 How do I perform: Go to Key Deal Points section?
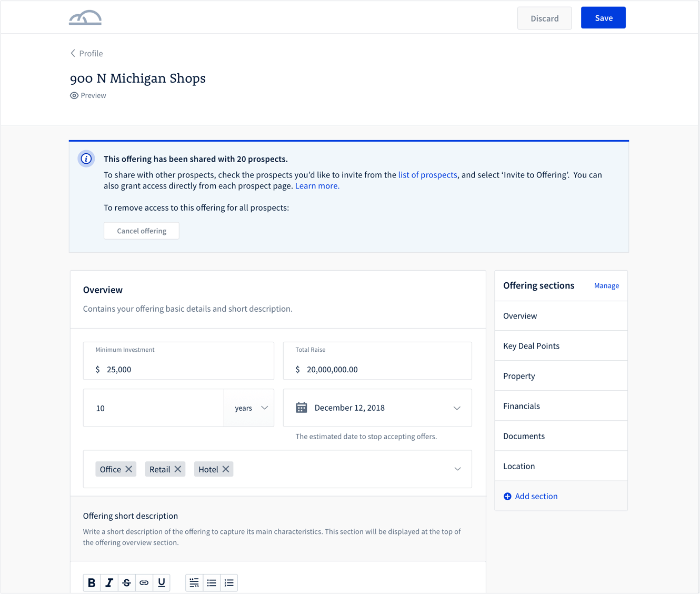pyautogui.click(x=531, y=346)
